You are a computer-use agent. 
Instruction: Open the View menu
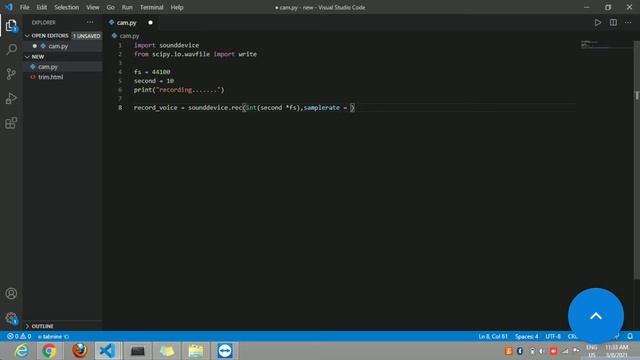(x=93, y=7)
